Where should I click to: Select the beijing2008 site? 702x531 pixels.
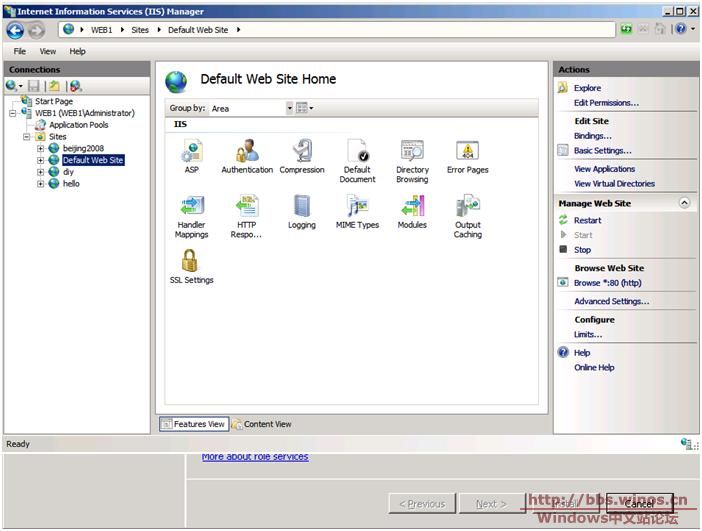pyautogui.click(x=83, y=148)
